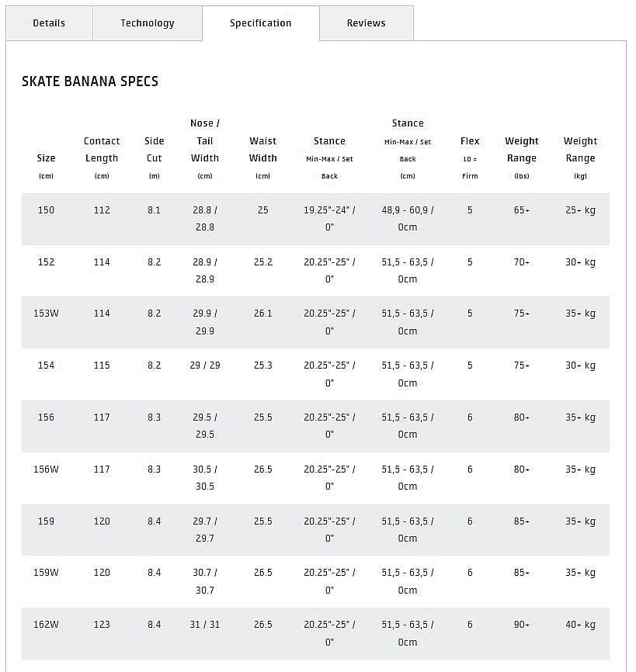Select the 152 size row

tap(47, 262)
